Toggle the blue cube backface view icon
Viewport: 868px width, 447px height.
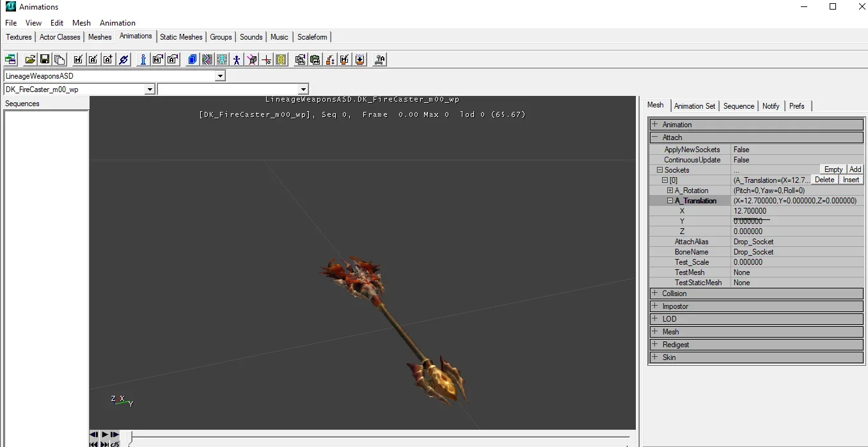192,59
